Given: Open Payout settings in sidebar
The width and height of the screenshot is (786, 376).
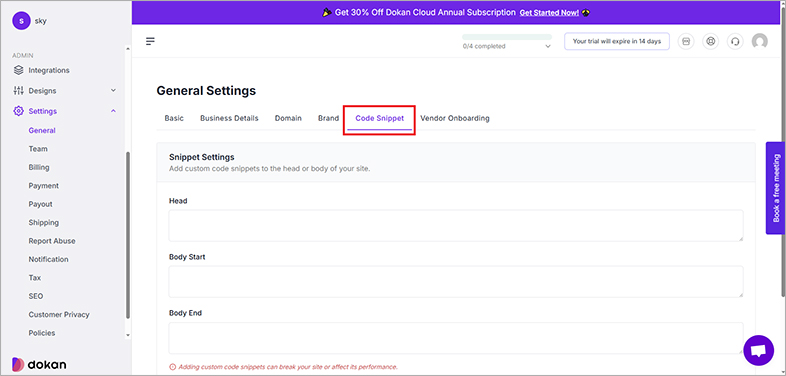Looking at the screenshot, I should pos(41,204).
